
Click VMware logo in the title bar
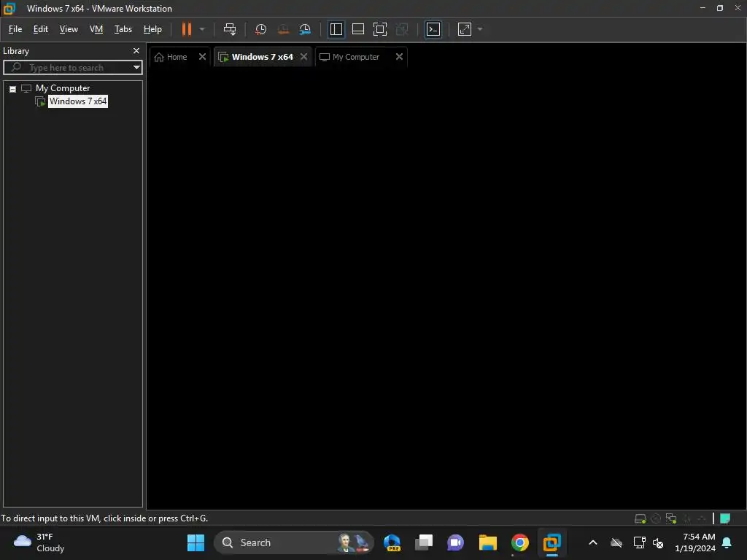click(x=9, y=8)
